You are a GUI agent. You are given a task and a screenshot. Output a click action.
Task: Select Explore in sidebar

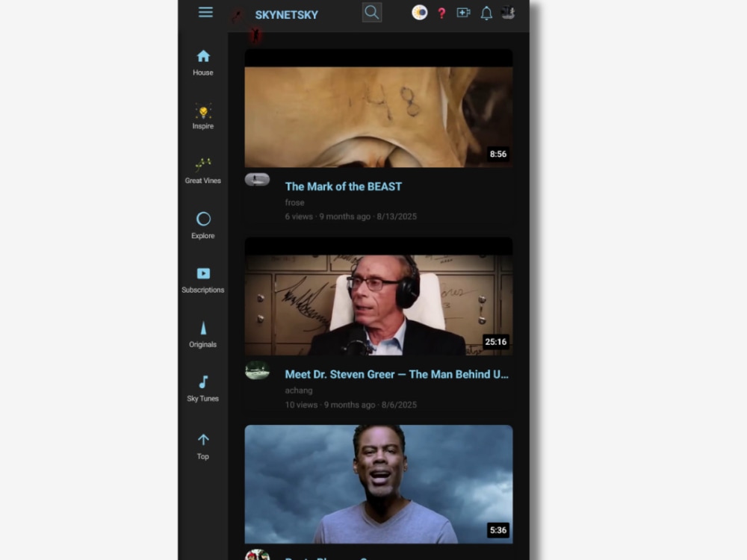203,225
